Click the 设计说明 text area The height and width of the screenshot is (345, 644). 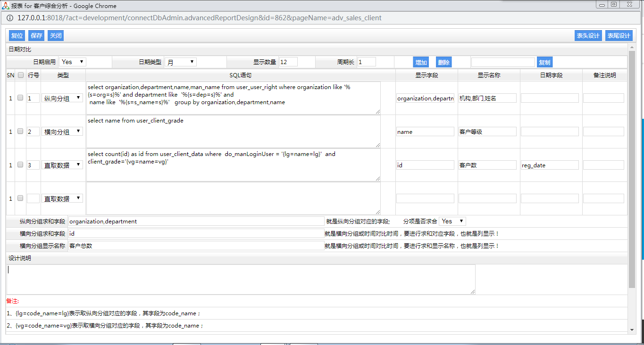pos(241,279)
